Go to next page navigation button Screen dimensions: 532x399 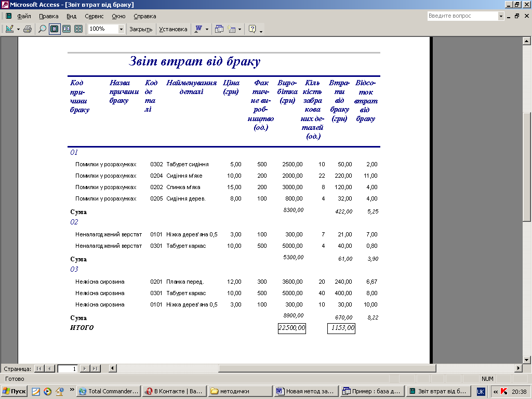(85, 368)
